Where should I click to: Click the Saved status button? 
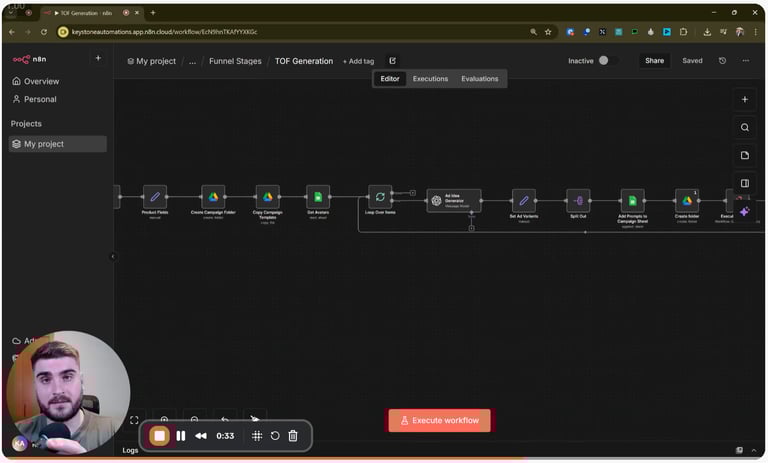692,61
